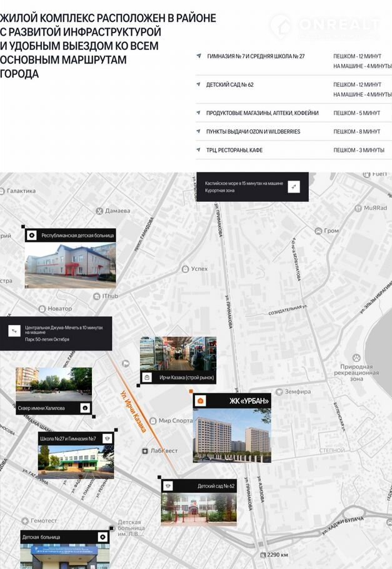The height and width of the screenshot is (569, 392).
Task: Click the beach icon on Каспийское море card
Action: click(x=294, y=186)
